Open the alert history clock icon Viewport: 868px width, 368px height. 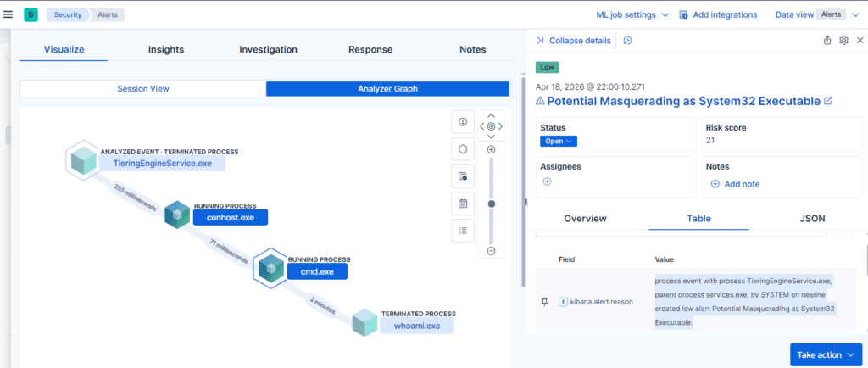(628, 41)
